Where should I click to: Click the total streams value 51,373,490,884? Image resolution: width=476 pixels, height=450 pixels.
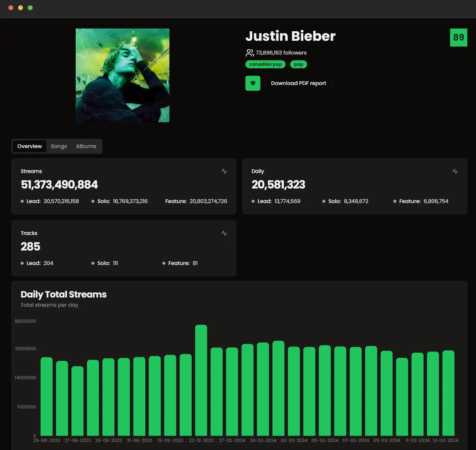point(59,185)
